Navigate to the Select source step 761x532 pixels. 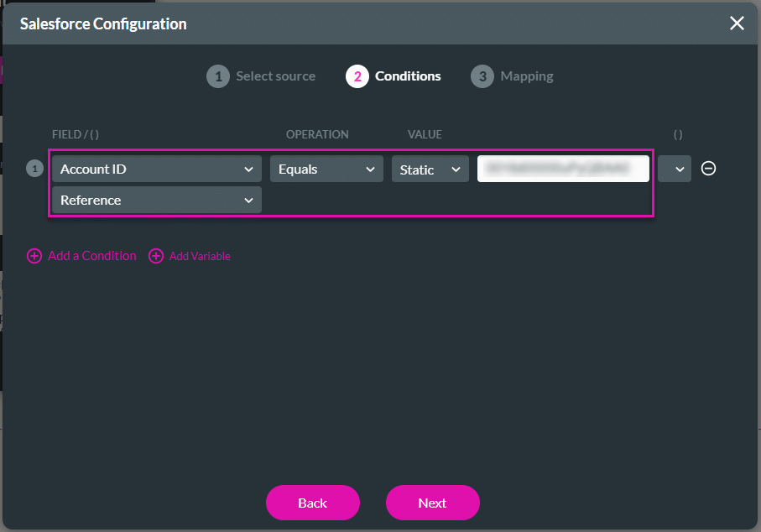[275, 76]
